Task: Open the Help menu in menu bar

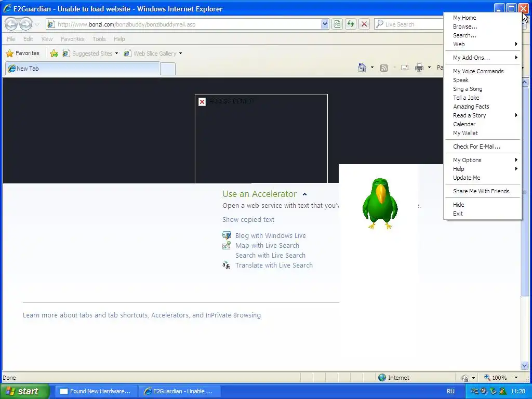Action: click(x=119, y=39)
